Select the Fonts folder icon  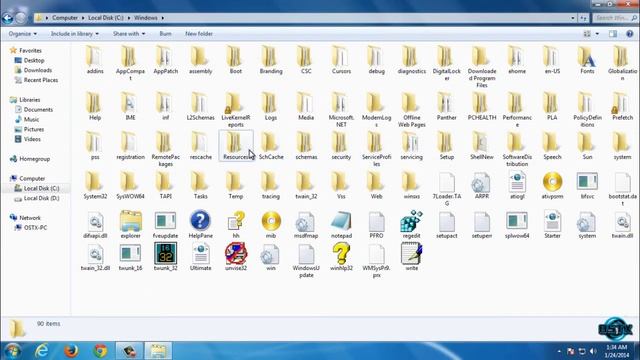tap(587, 57)
